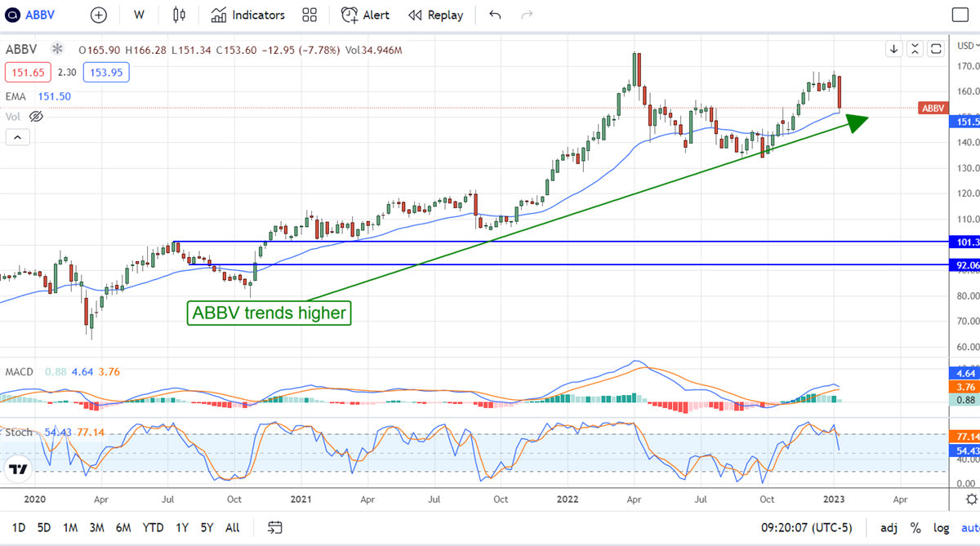
Task: Select the 5Y time range
Action: pos(207,527)
